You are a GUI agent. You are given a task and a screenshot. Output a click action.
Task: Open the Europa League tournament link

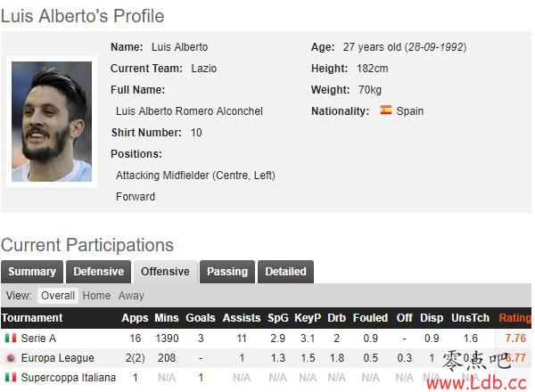click(x=57, y=358)
